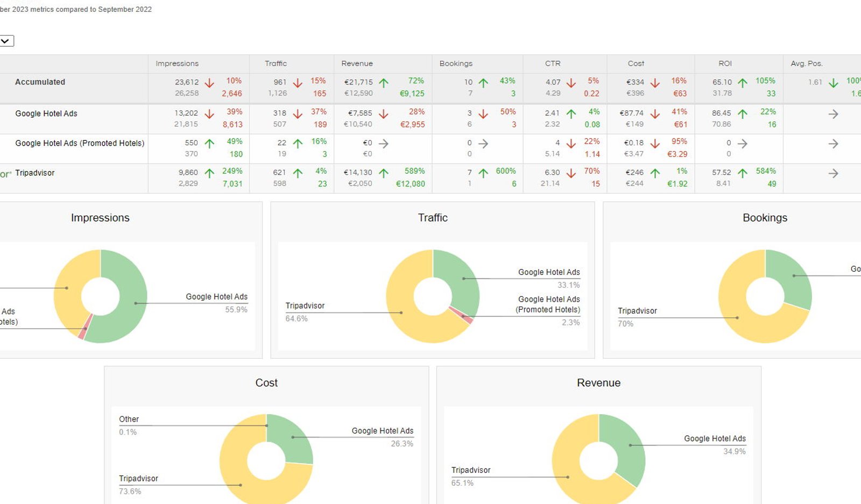Click the Google Hotel Ads (Promoted Hotels) row label
The width and height of the screenshot is (861, 504).
click(80, 143)
